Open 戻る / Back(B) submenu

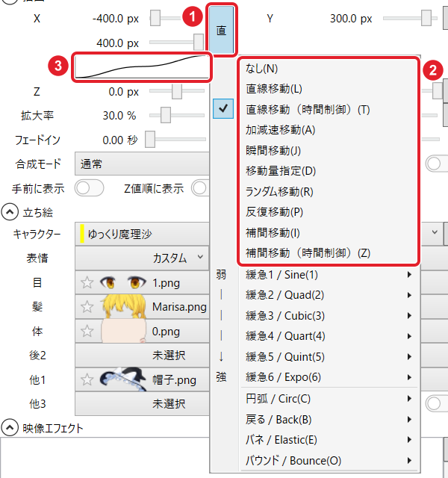[x=329, y=420]
